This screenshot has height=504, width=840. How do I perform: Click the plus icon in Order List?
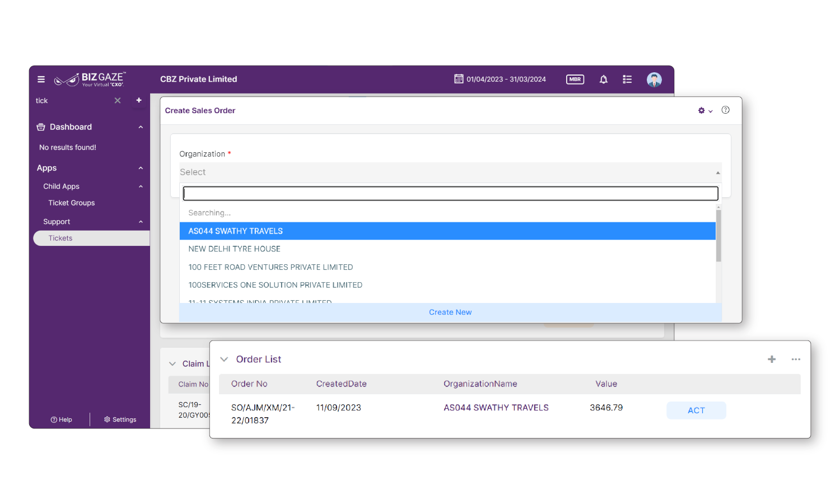pos(771,360)
